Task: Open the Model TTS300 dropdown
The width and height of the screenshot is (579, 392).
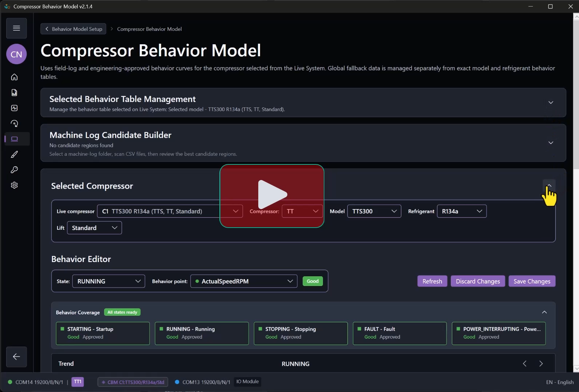Action: [374, 211]
